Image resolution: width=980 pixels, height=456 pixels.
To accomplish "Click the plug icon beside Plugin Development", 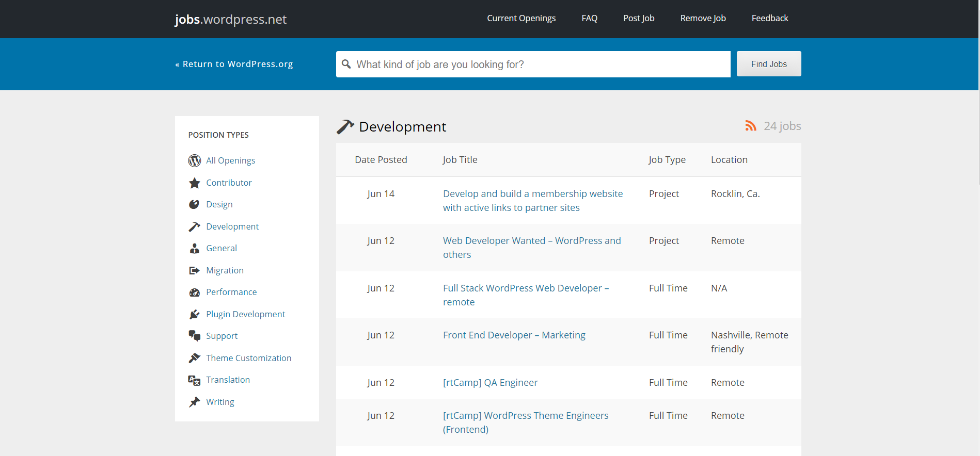I will 194,315.
